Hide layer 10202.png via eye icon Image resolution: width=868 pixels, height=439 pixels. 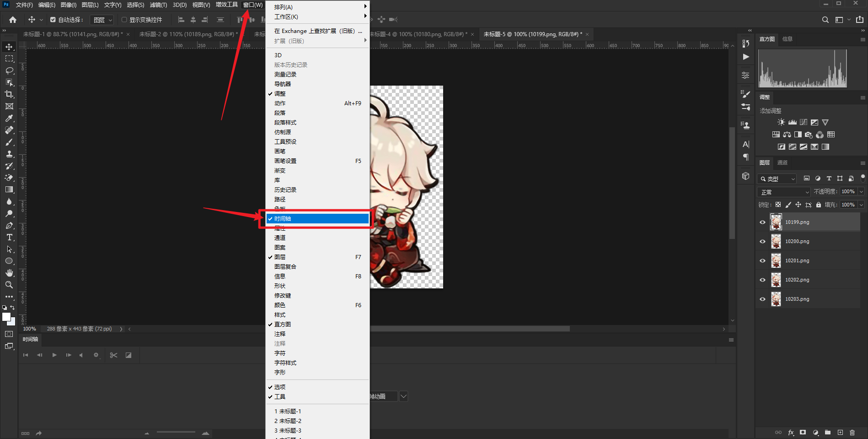tap(762, 280)
